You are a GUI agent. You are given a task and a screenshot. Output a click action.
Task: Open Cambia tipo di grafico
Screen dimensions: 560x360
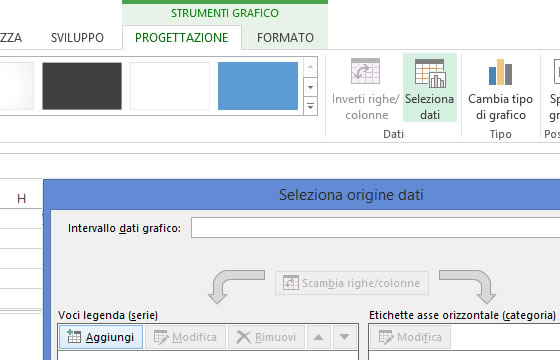[x=500, y=88]
